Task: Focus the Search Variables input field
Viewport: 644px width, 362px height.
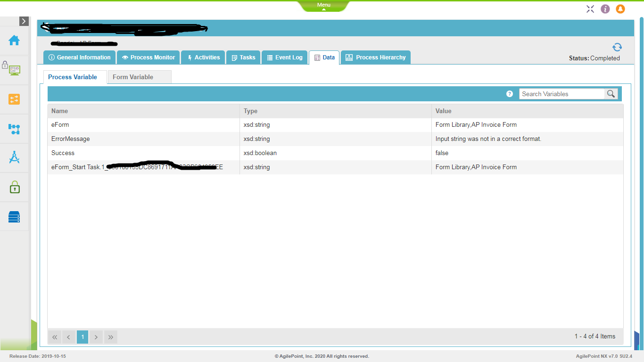Action: tap(561, 94)
